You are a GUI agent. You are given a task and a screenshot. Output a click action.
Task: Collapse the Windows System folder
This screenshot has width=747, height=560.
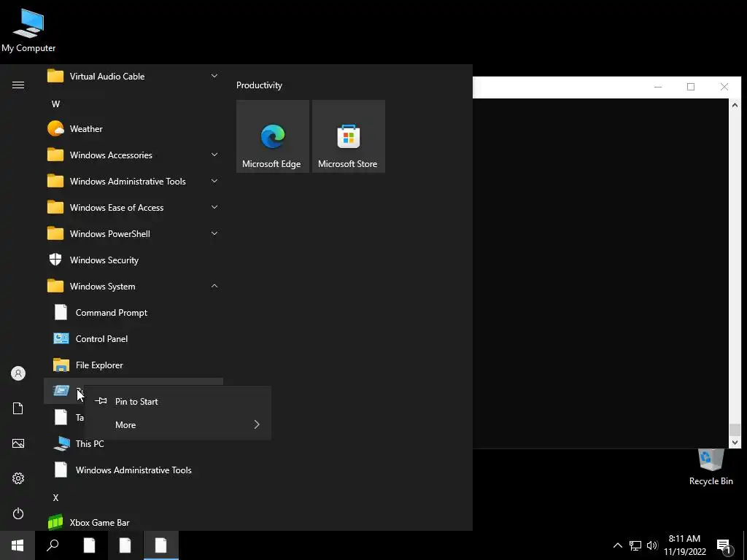tap(133, 286)
